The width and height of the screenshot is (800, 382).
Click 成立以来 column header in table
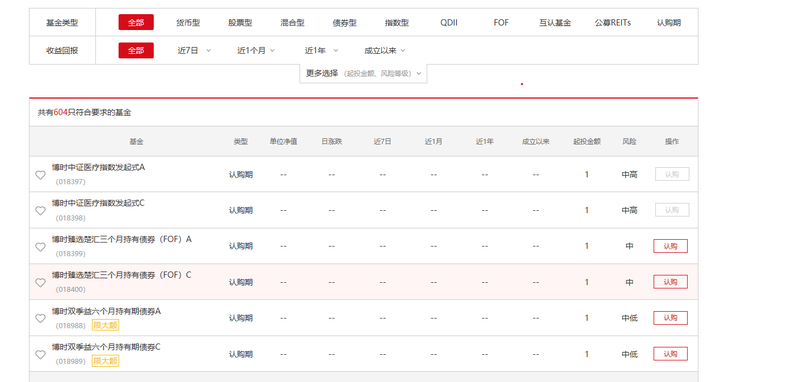point(536,142)
